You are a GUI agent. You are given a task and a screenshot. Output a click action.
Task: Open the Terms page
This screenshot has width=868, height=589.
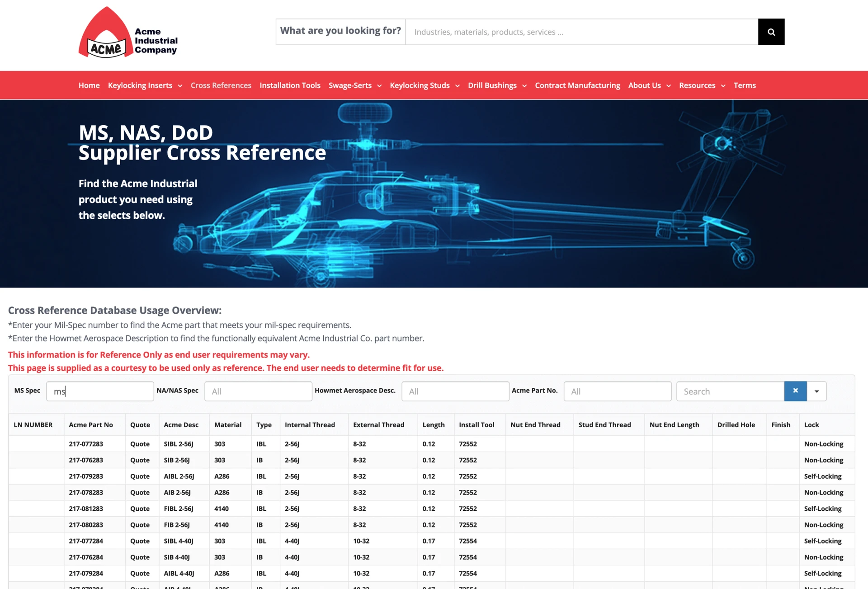tap(745, 85)
